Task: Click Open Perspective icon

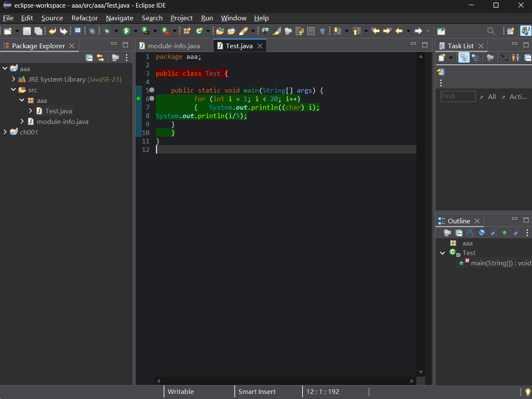Action: 510,31
